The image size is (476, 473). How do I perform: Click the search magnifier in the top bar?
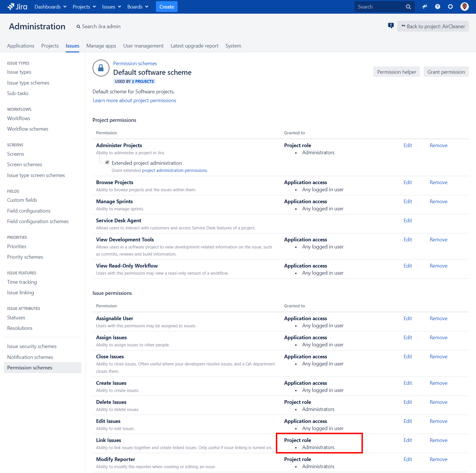[408, 7]
